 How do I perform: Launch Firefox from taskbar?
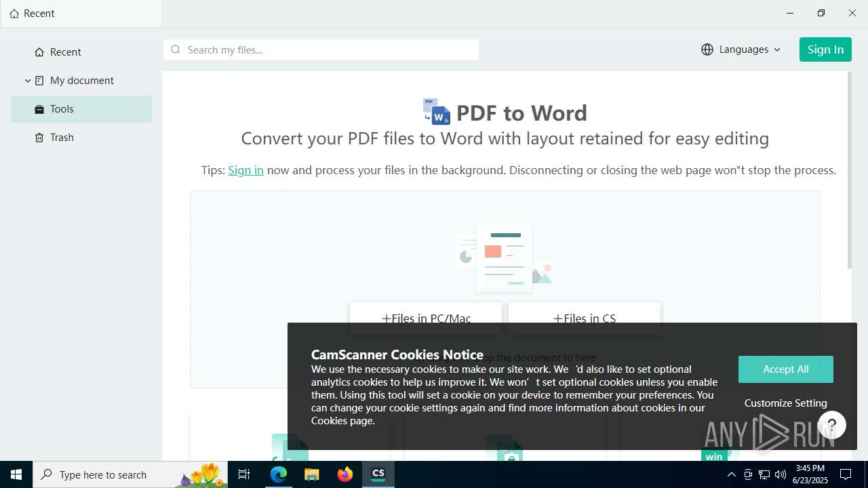click(x=345, y=474)
